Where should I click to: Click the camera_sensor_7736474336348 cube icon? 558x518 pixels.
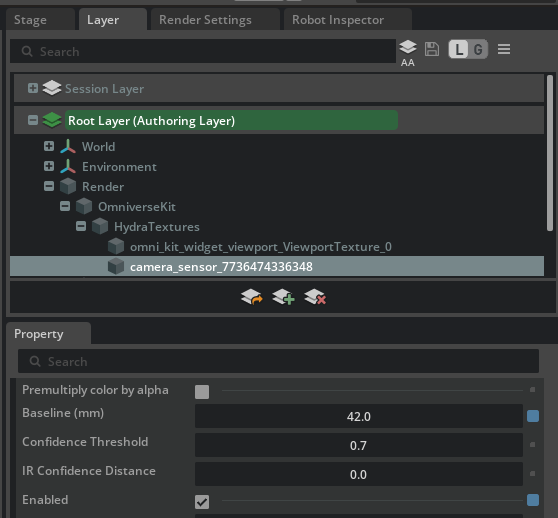(116, 266)
